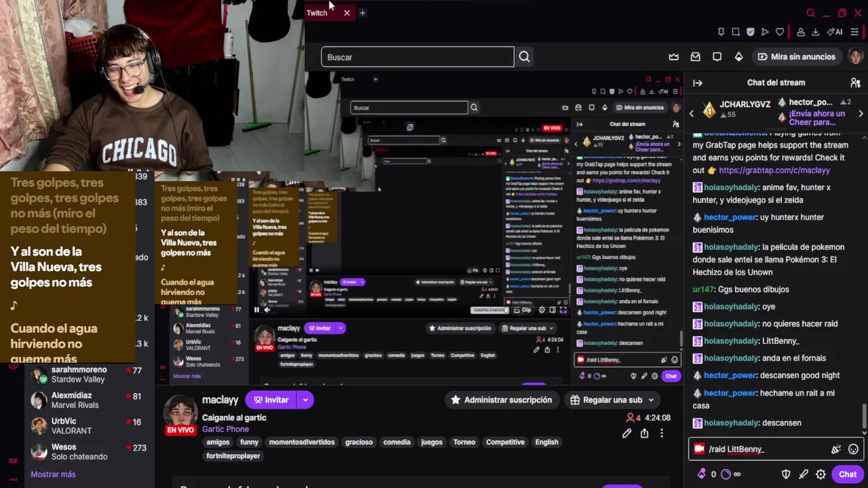
Task: Select the momentosdivertidos tag
Action: [x=302, y=442]
